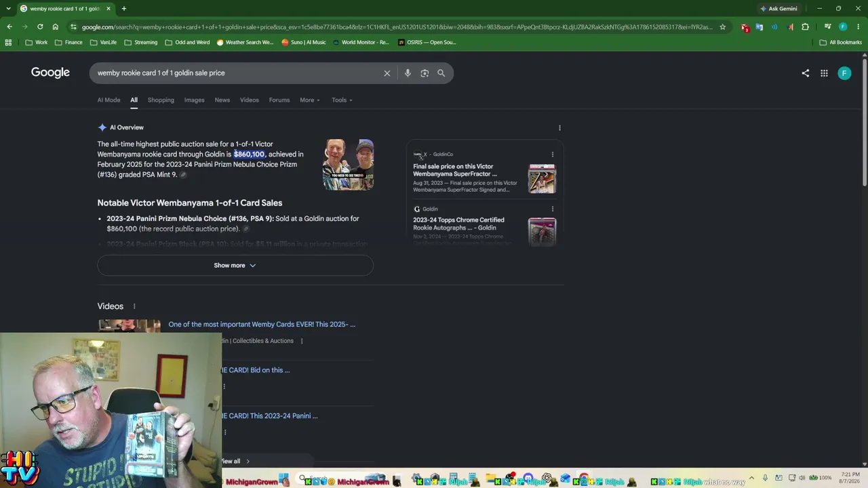Open the Work bookmarks folder
The image size is (868, 488).
click(x=37, y=42)
